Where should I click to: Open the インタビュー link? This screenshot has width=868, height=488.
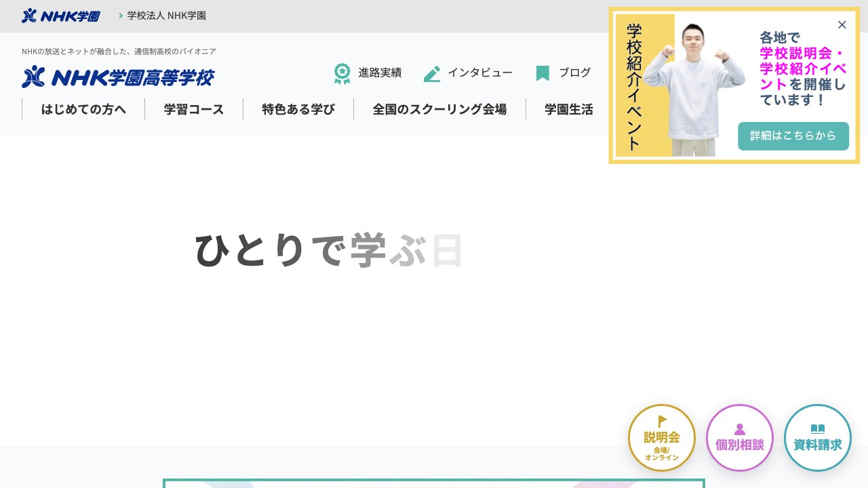pos(480,73)
